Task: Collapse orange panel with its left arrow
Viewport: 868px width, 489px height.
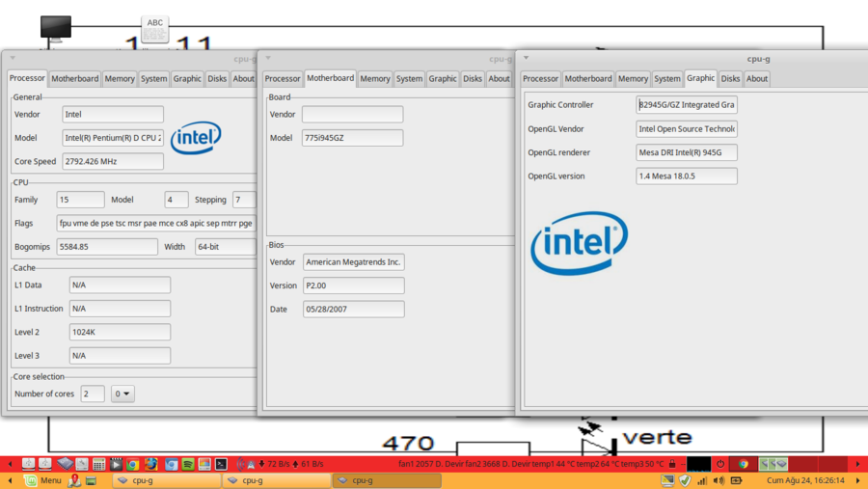Action: coord(10,480)
